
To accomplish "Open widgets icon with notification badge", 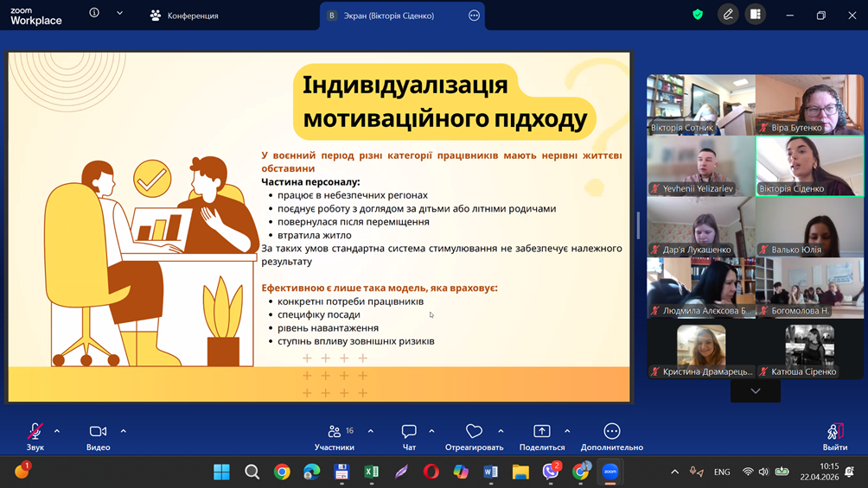I will (x=22, y=471).
